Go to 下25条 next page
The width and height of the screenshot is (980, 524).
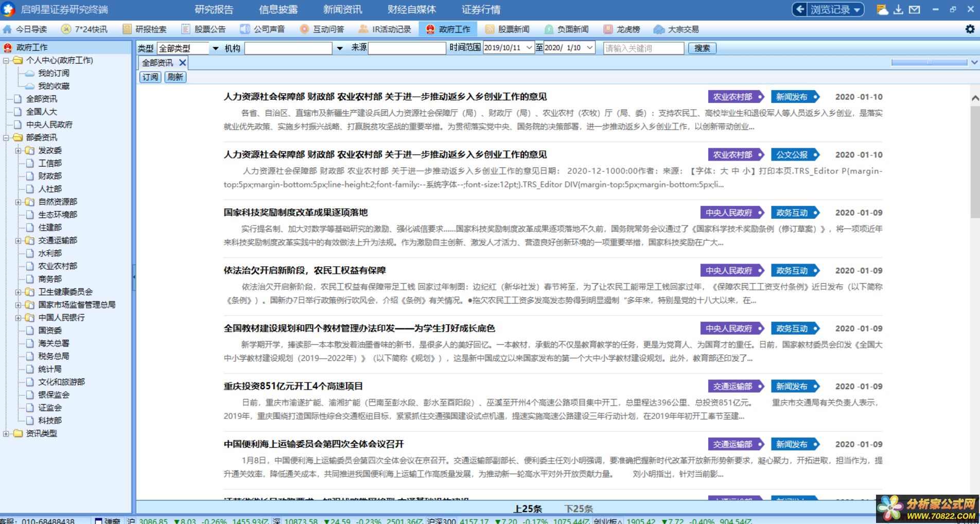(579, 509)
